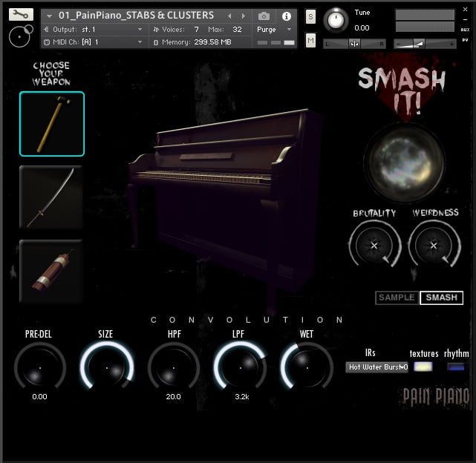The width and height of the screenshot is (476, 463).
Task: Switch to SAMPLE mode
Action: point(397,298)
